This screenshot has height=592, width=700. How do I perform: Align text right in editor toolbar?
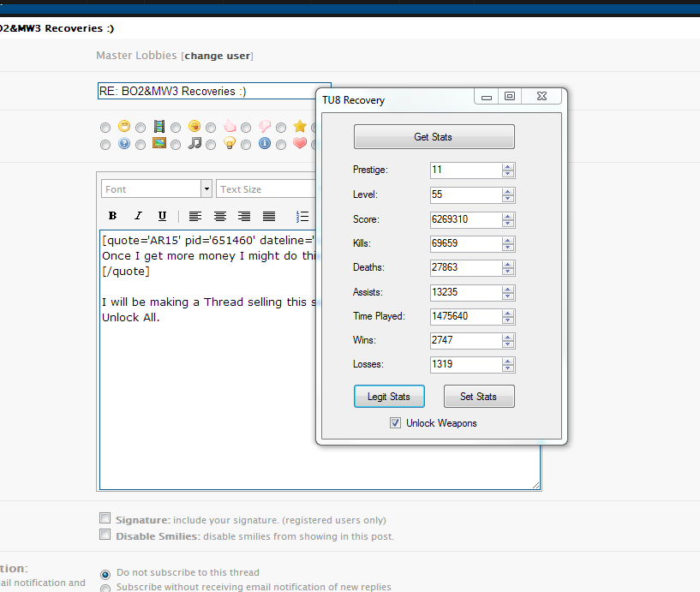point(244,217)
